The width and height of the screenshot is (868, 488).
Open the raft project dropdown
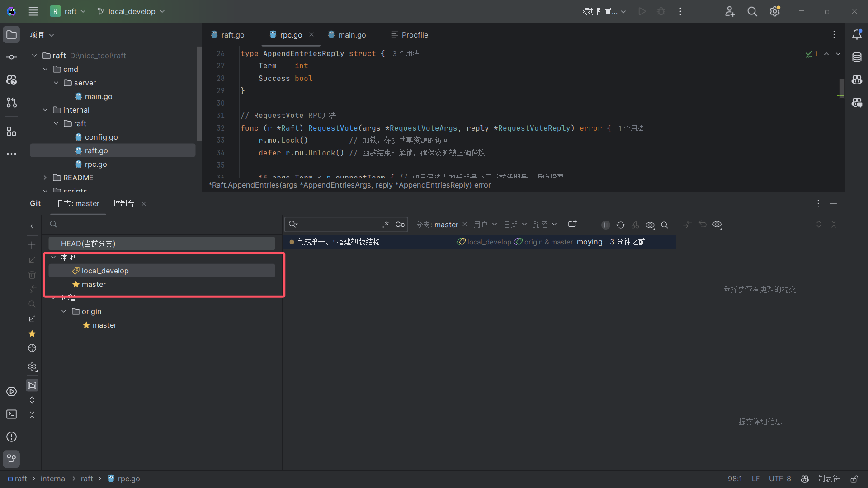tap(68, 11)
